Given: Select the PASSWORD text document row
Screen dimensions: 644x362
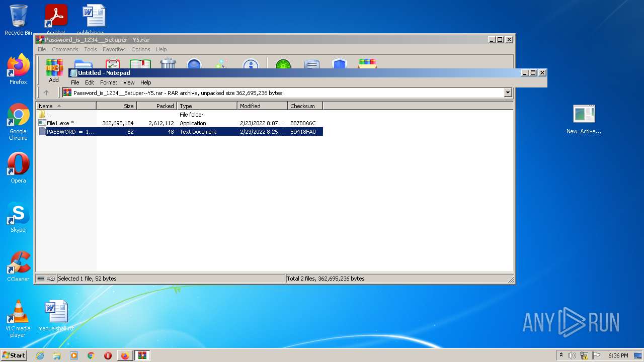Looking at the screenshot, I should (x=180, y=132).
